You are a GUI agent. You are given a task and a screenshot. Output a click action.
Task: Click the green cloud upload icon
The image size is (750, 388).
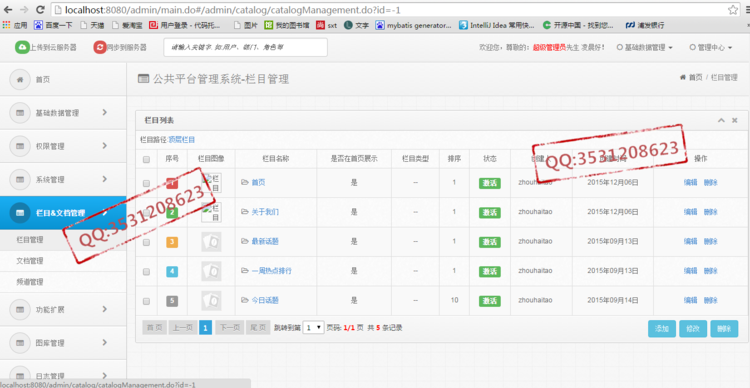pyautogui.click(x=22, y=47)
